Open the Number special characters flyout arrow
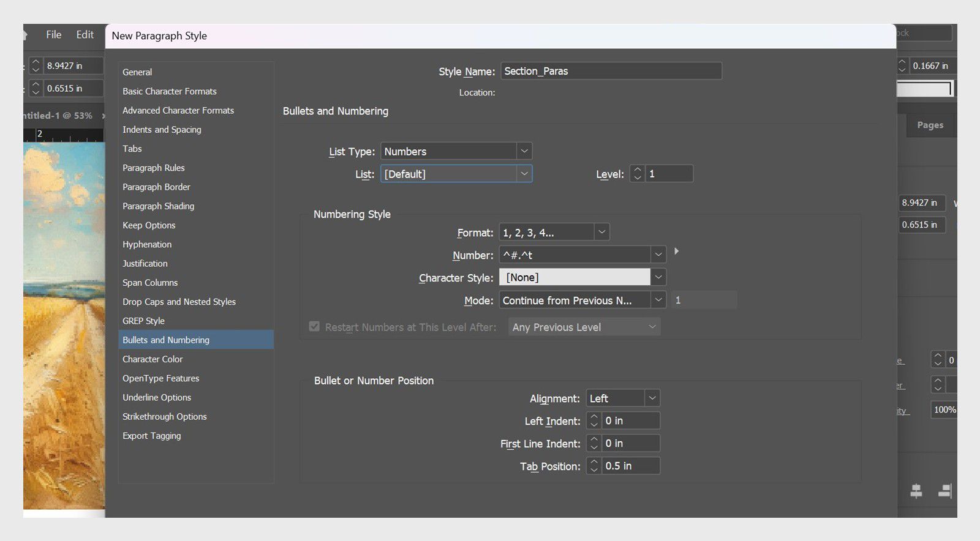This screenshot has height=541, width=980. (x=676, y=251)
